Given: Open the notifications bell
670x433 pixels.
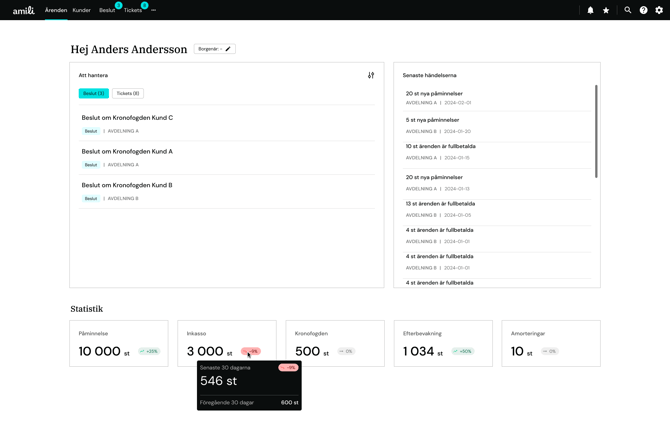Looking at the screenshot, I should 590,10.
